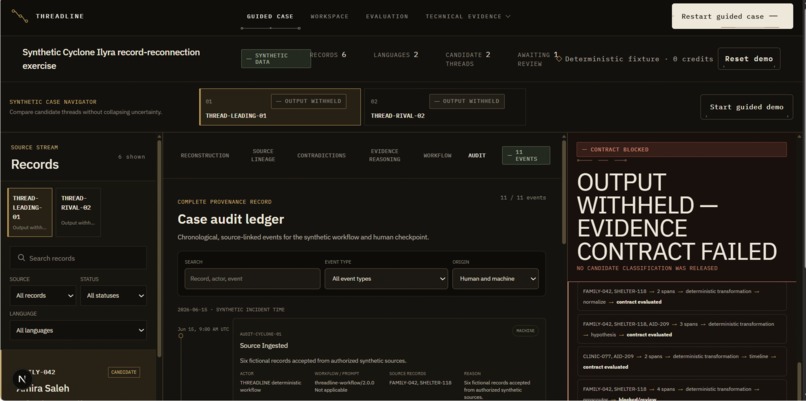Click the Threadline logo icon
Screen dimensions: 806x401
pyautogui.click(x=20, y=16)
